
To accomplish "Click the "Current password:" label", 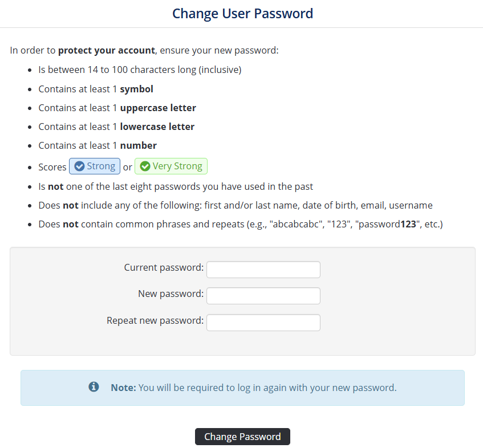I will click(164, 267).
